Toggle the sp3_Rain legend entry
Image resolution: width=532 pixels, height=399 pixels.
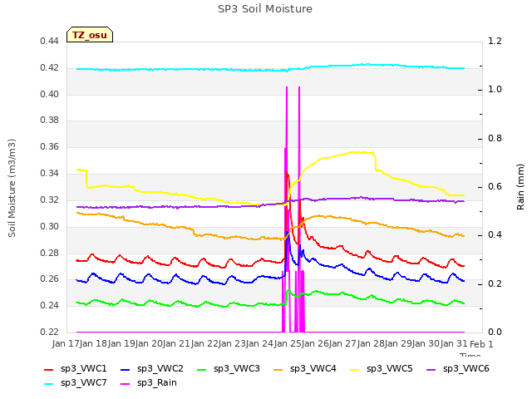coord(149,383)
